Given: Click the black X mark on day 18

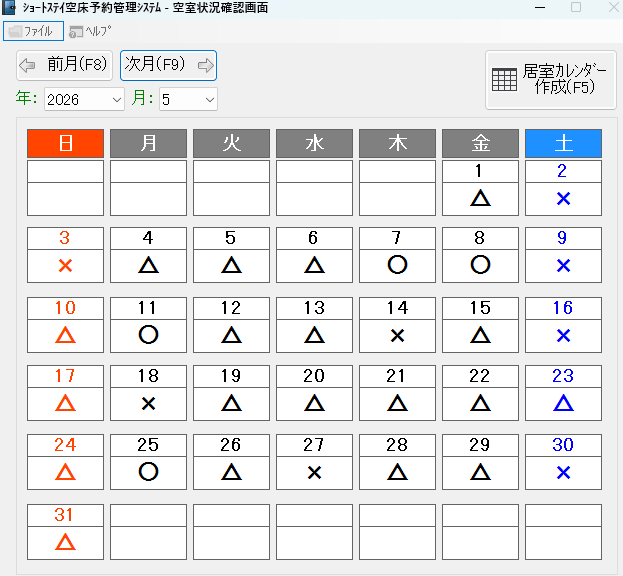Looking at the screenshot, I should pos(148,403).
